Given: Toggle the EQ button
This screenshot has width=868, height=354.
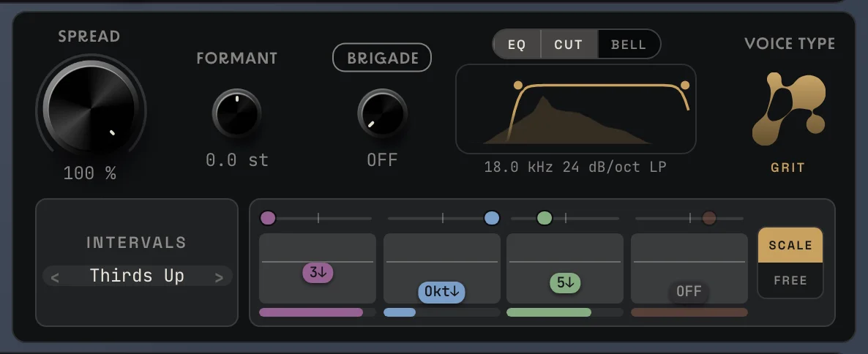Looking at the screenshot, I should click(x=517, y=44).
